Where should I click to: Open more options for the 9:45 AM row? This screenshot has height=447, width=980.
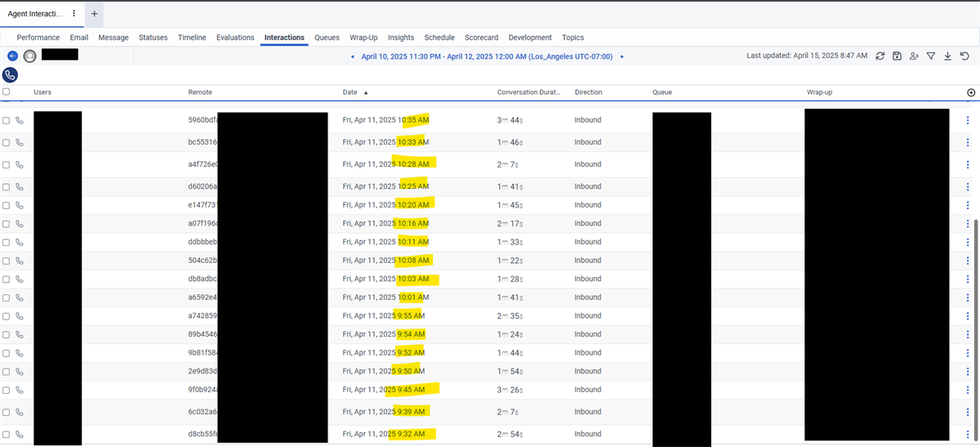point(968,390)
